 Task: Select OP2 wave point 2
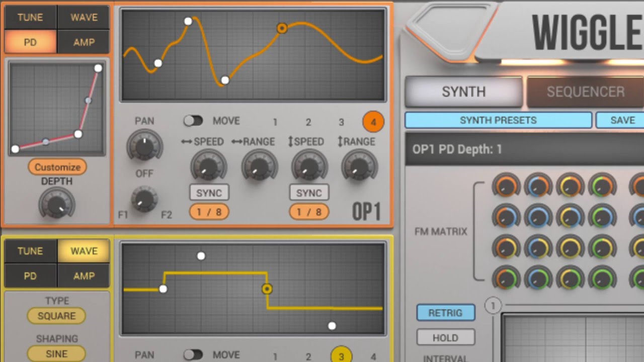[308, 356]
